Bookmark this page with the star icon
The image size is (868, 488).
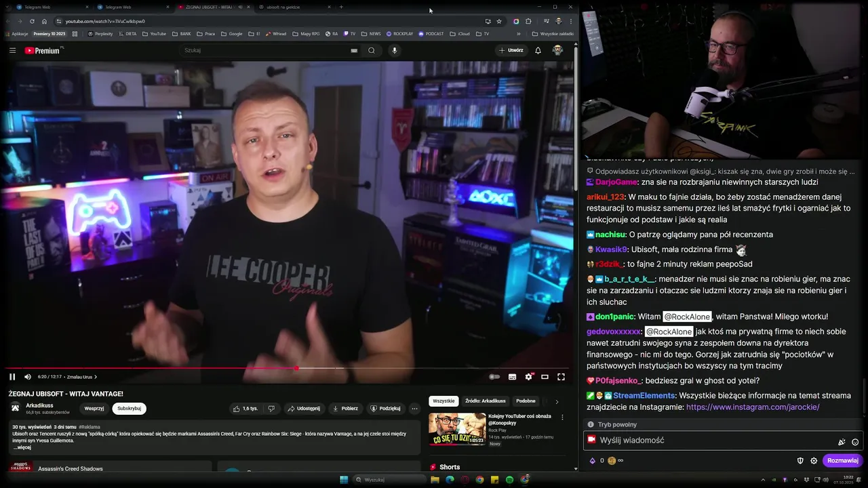click(x=499, y=21)
